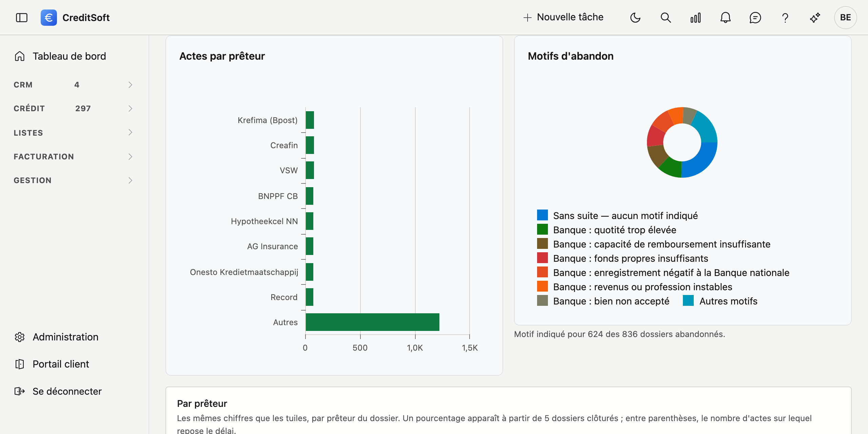Click the CRÉDIT count 297
This screenshot has width=868, height=434.
coord(83,108)
